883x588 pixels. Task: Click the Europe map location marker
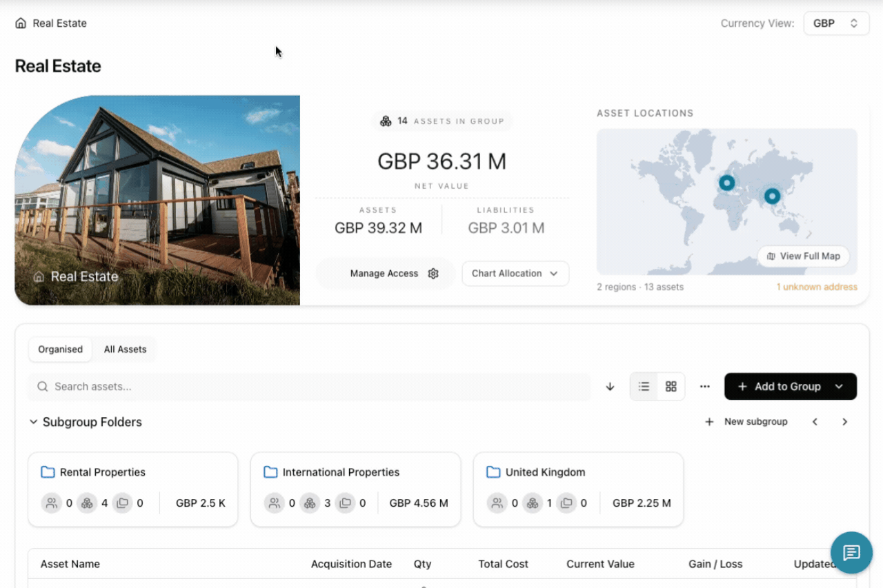[x=726, y=183]
